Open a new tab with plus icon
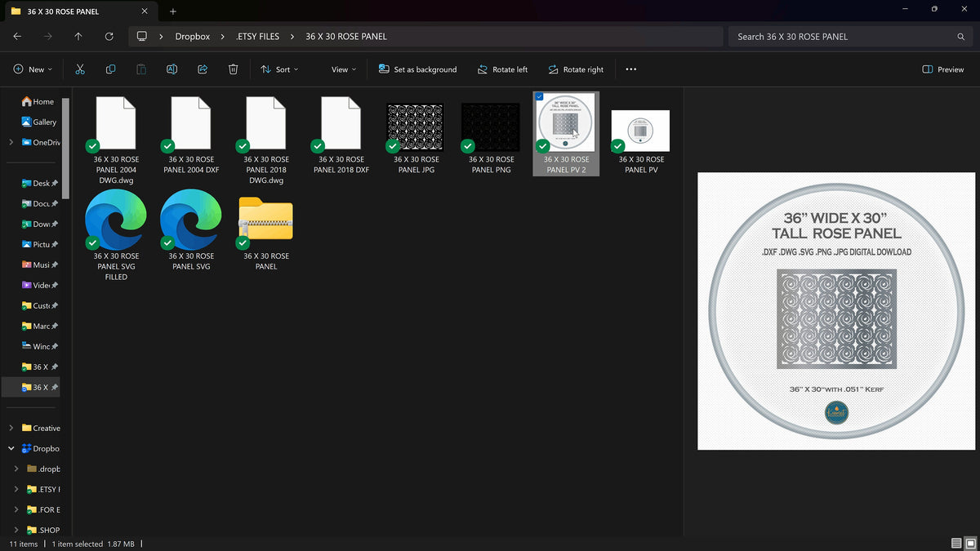The image size is (980, 551). (x=173, y=11)
